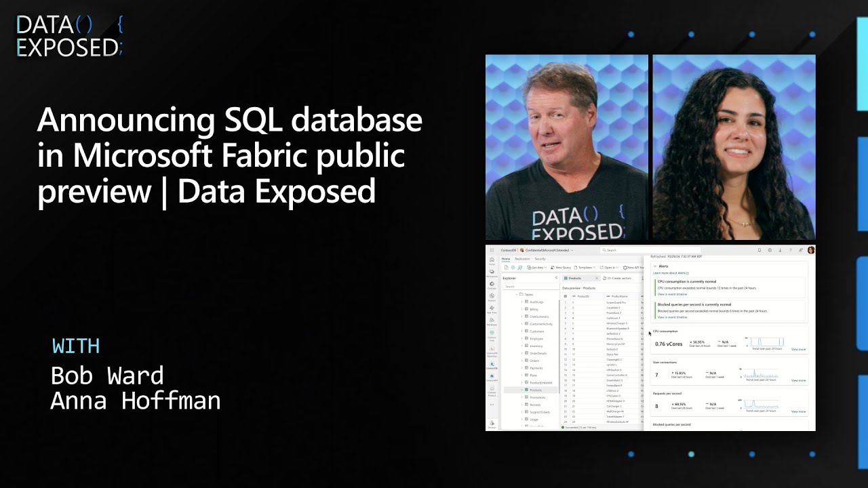Select the CustomerActivity table in Explorer
Screen dimensions: 868x488
coord(541,324)
